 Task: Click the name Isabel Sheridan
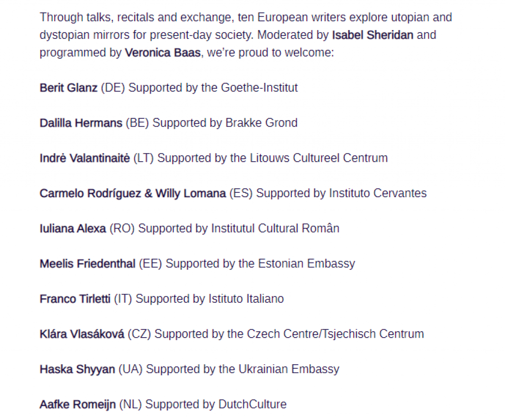click(373, 35)
